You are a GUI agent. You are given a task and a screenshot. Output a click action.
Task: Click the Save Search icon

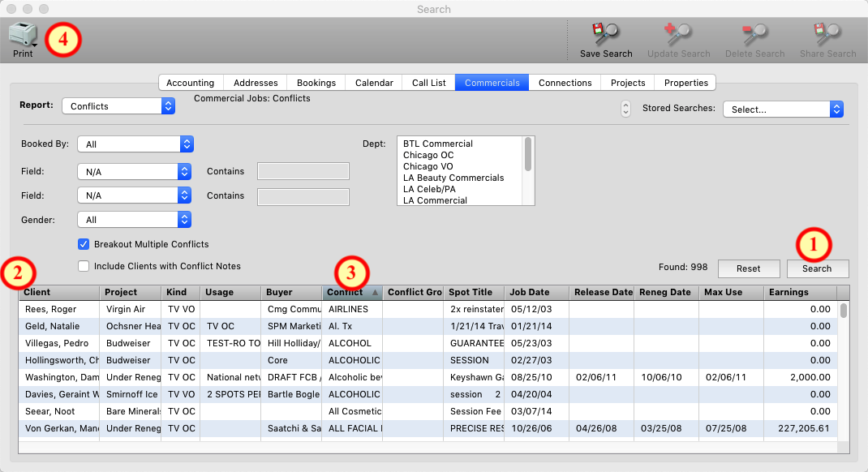click(x=606, y=34)
